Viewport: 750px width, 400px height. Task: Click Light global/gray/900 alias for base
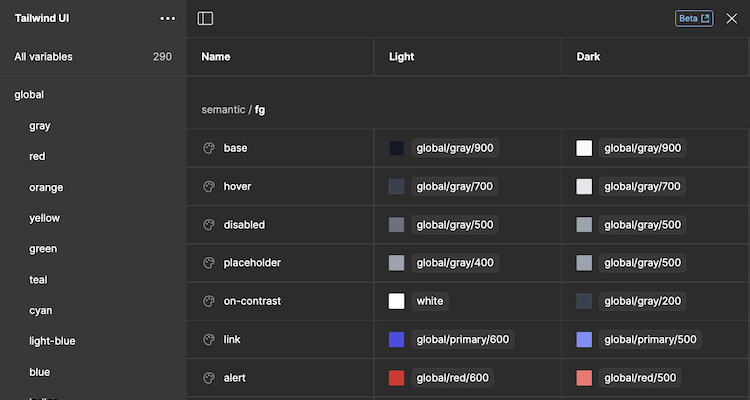pos(455,148)
